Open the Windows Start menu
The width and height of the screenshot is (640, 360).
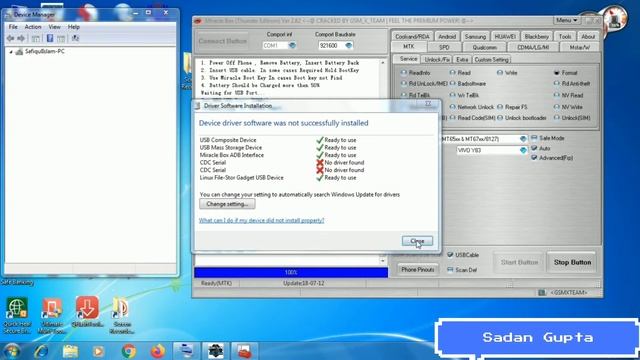(x=11, y=351)
